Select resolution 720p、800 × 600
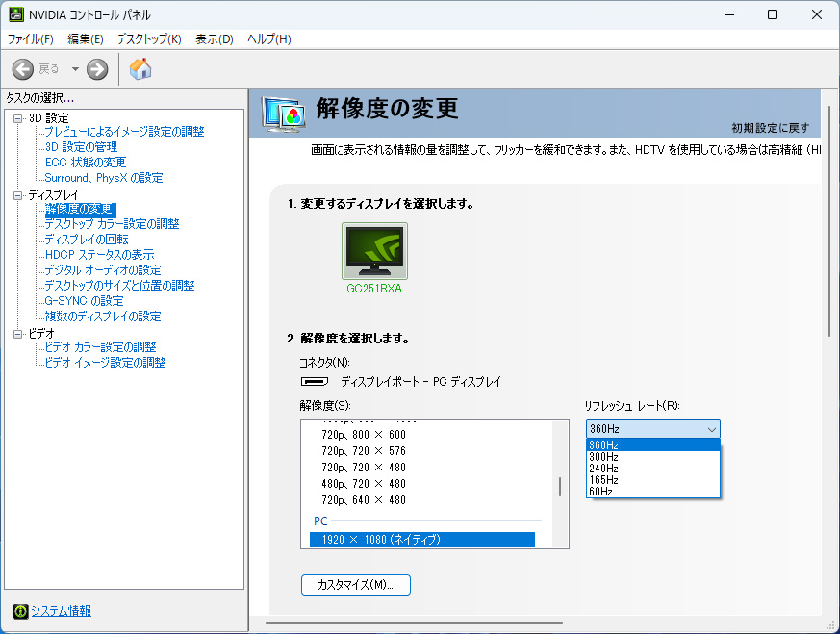 click(x=364, y=435)
